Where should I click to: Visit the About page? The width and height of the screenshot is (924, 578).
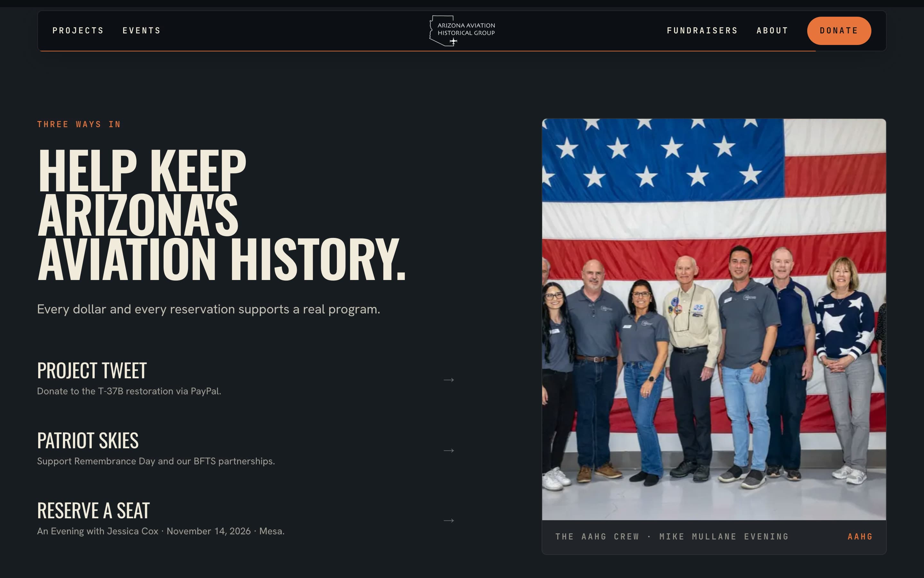click(773, 31)
